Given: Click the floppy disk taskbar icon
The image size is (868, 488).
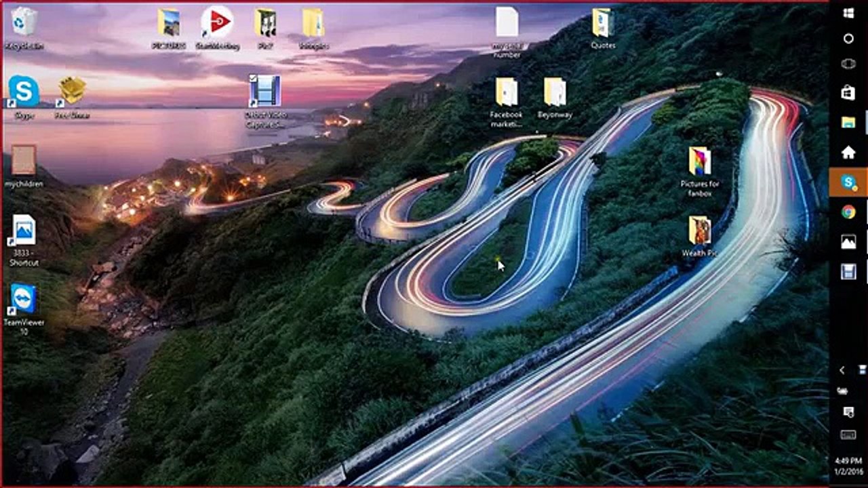Looking at the screenshot, I should 848,272.
